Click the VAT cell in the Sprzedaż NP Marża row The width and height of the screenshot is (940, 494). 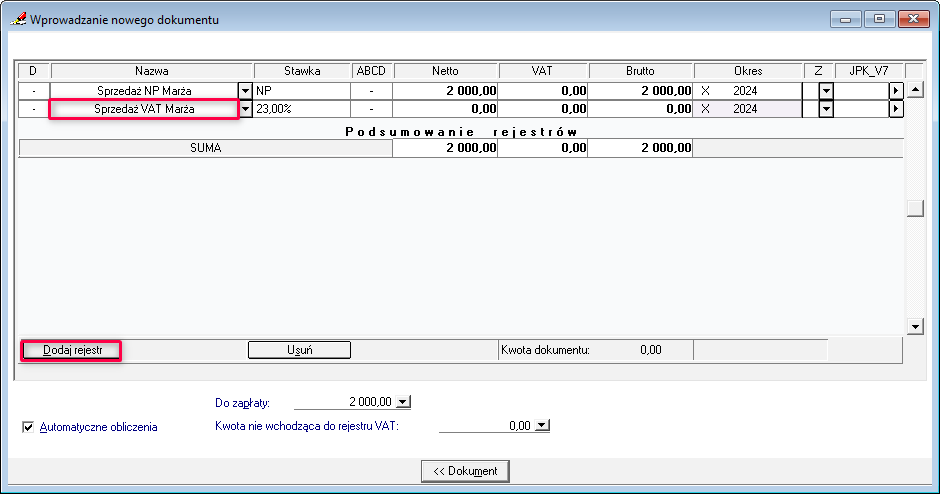tap(543, 91)
